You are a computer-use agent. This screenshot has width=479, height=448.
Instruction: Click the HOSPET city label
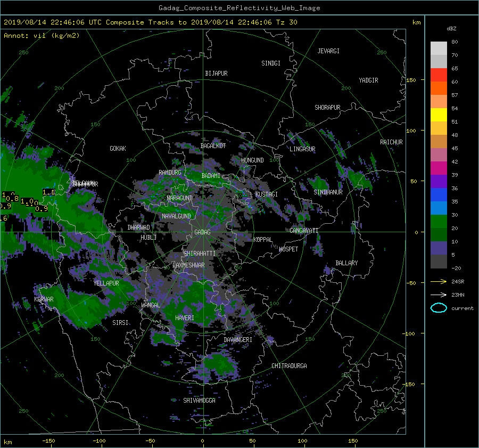288,249
